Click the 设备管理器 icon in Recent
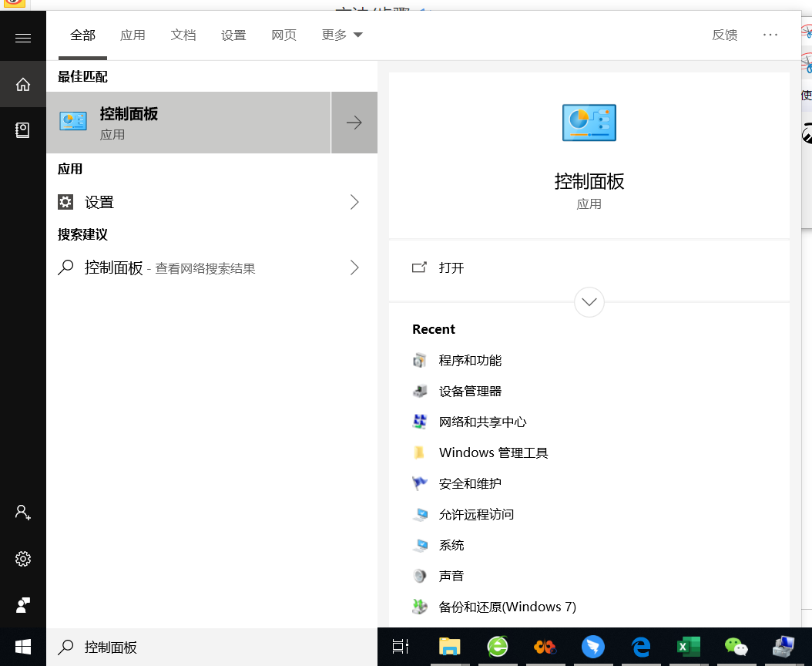Viewport: 812px width, 666px height. tap(419, 391)
